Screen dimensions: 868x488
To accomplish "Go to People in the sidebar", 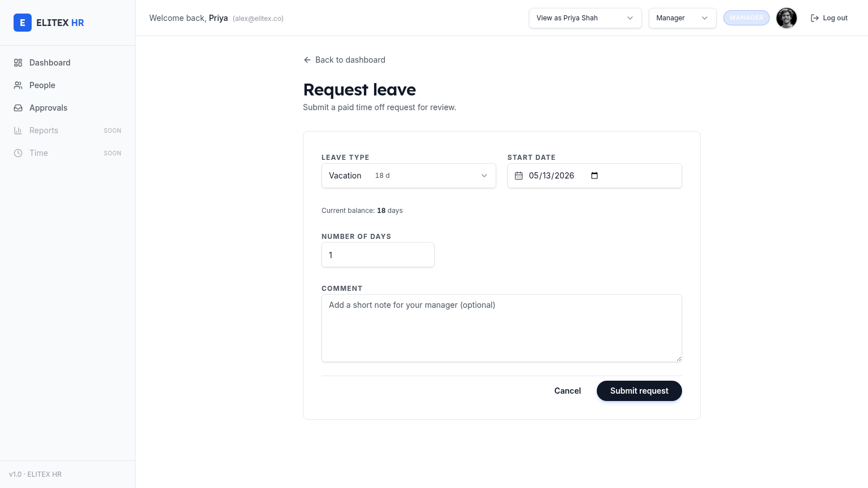I will (68, 85).
